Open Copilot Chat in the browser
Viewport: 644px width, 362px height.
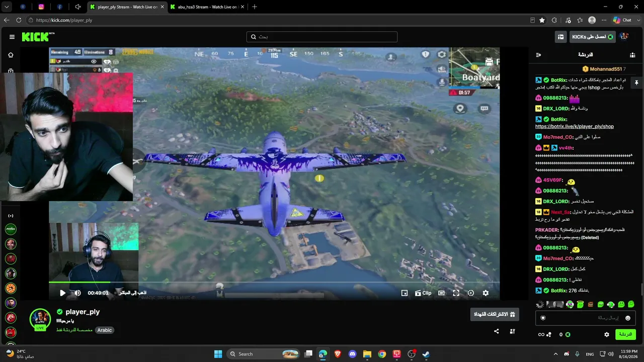pyautogui.click(x=622, y=20)
